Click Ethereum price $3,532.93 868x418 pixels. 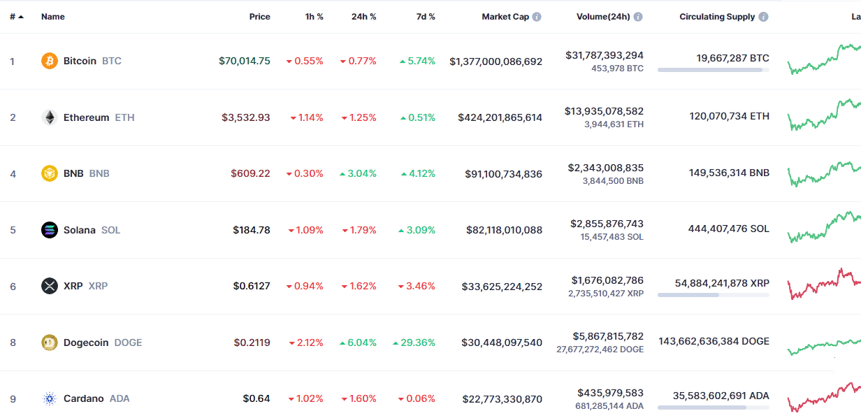(x=246, y=117)
